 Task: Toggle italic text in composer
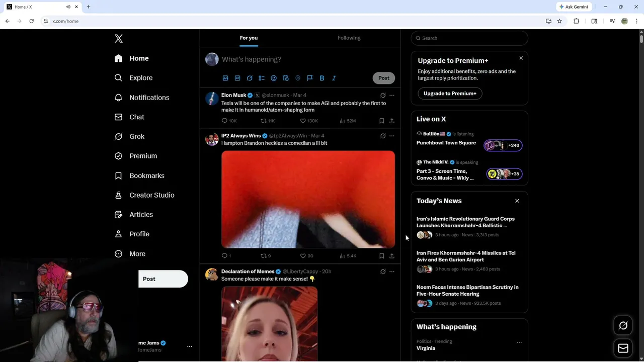tap(334, 78)
